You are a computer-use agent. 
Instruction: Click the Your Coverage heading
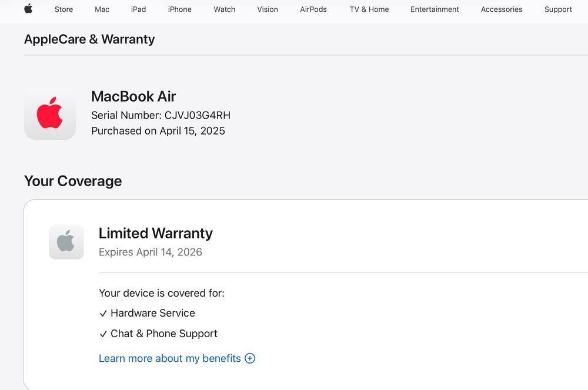[x=73, y=181]
